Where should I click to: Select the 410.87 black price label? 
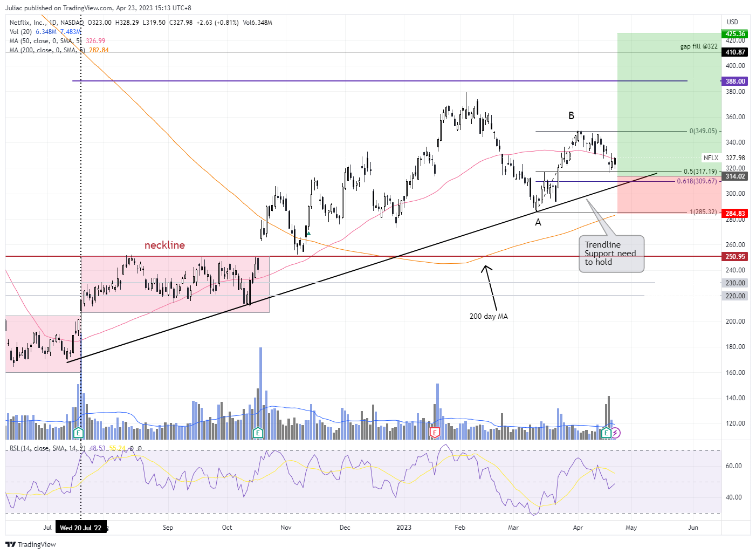point(735,52)
